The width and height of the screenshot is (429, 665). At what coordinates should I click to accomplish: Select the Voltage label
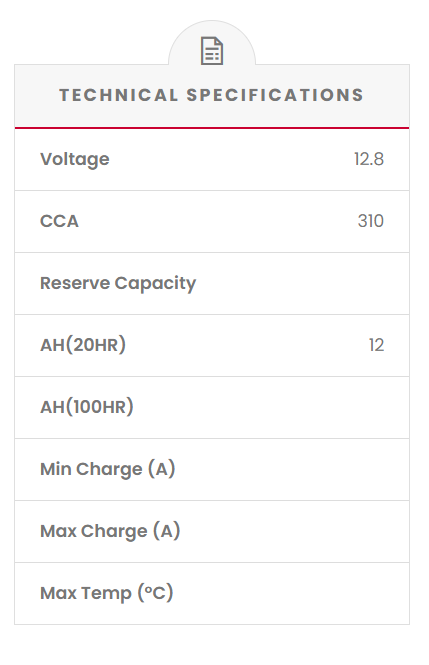pyautogui.click(x=75, y=159)
